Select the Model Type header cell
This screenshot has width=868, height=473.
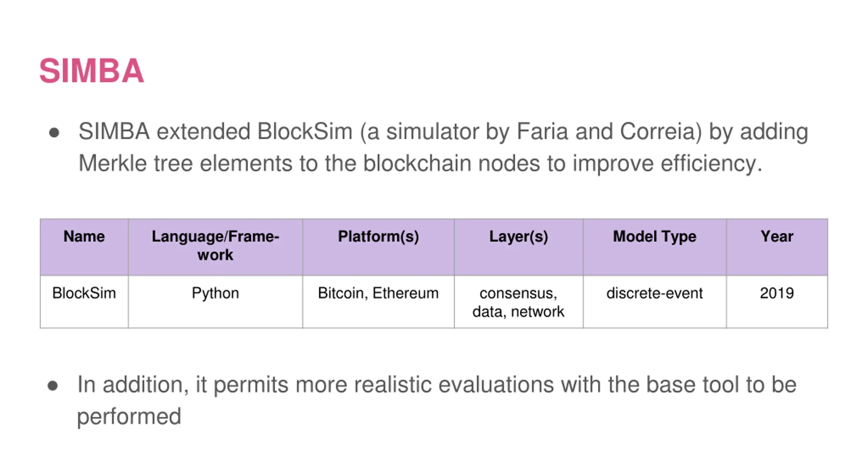click(655, 247)
